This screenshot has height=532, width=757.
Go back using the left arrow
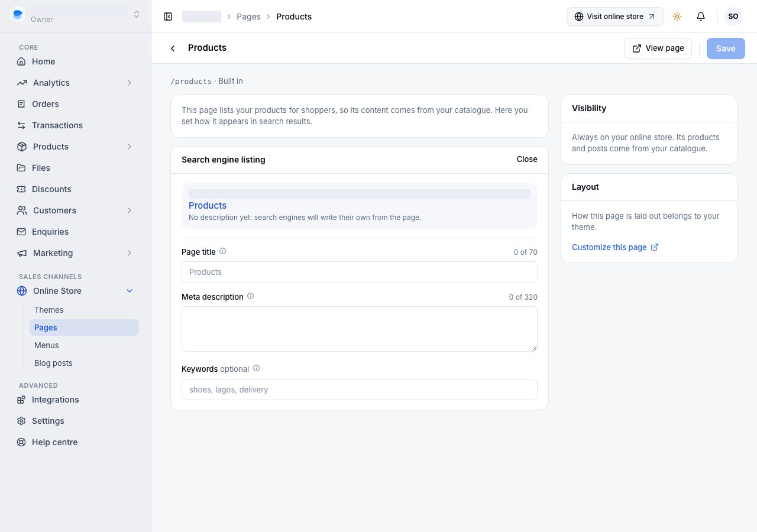point(173,48)
